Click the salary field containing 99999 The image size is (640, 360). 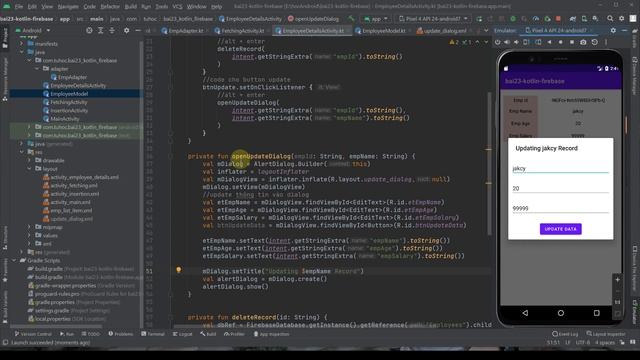[560, 208]
